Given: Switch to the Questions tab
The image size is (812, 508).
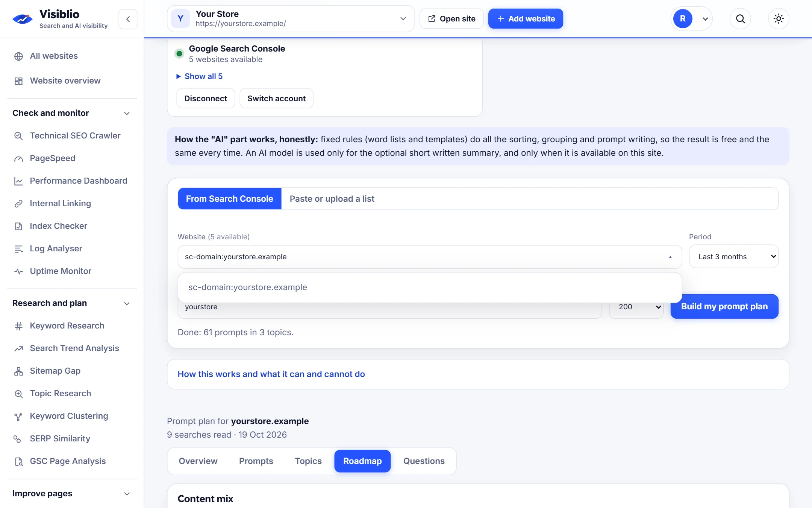Looking at the screenshot, I should point(424,461).
